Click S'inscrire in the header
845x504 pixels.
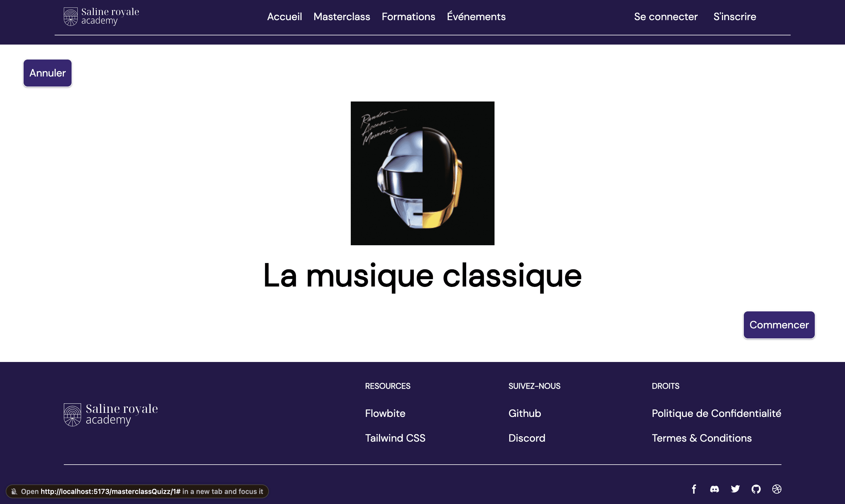tap(735, 16)
